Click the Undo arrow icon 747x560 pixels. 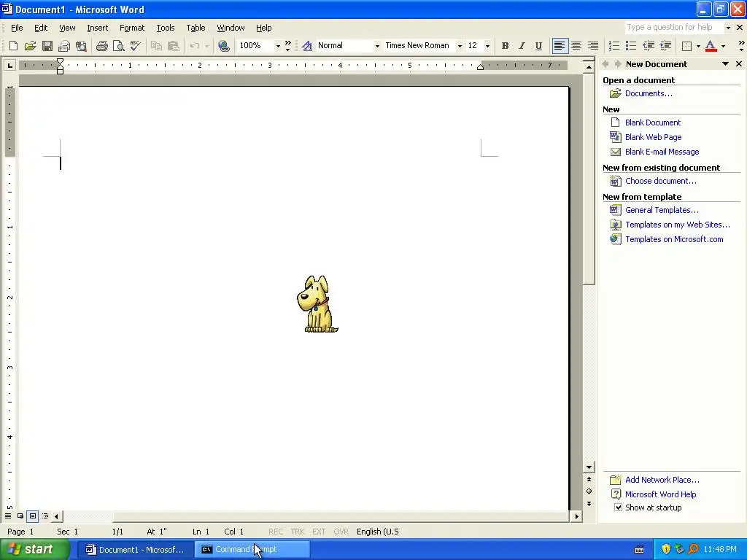click(194, 46)
